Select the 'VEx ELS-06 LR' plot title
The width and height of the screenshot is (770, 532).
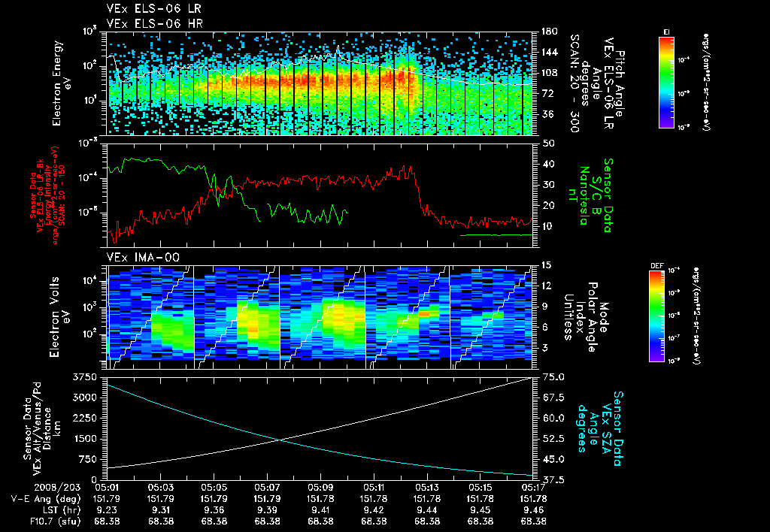pos(153,9)
